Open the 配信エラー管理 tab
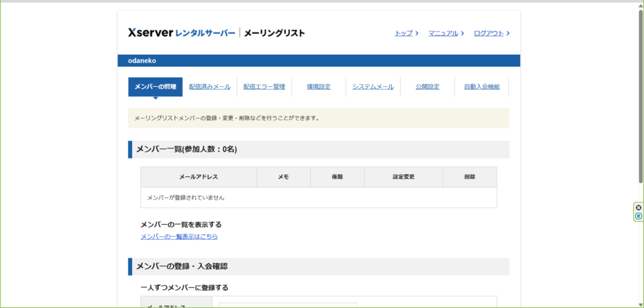This screenshot has height=308, width=644. [x=264, y=87]
